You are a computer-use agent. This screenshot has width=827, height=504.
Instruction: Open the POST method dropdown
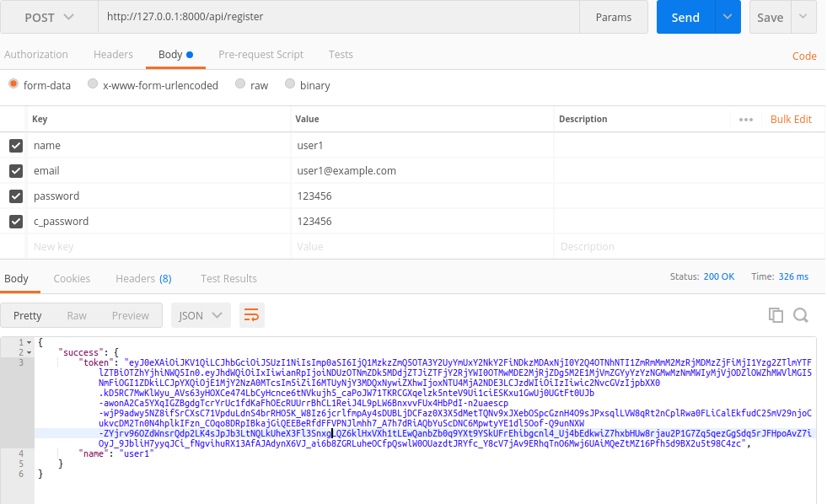coord(48,18)
